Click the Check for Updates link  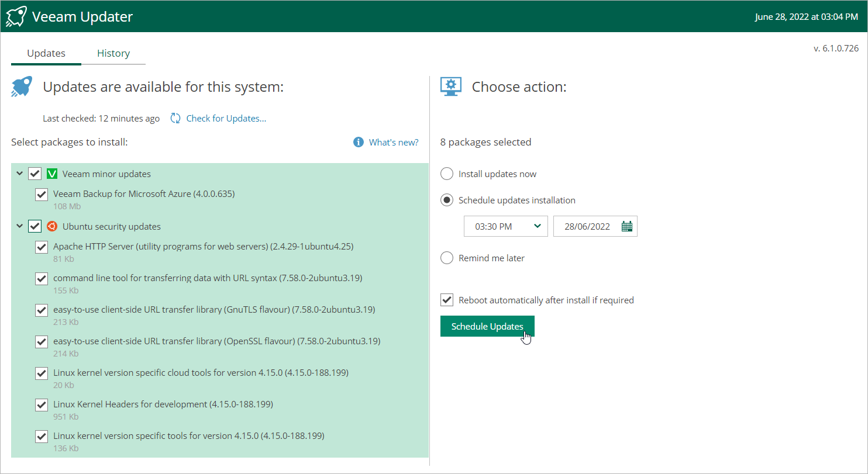pos(226,119)
